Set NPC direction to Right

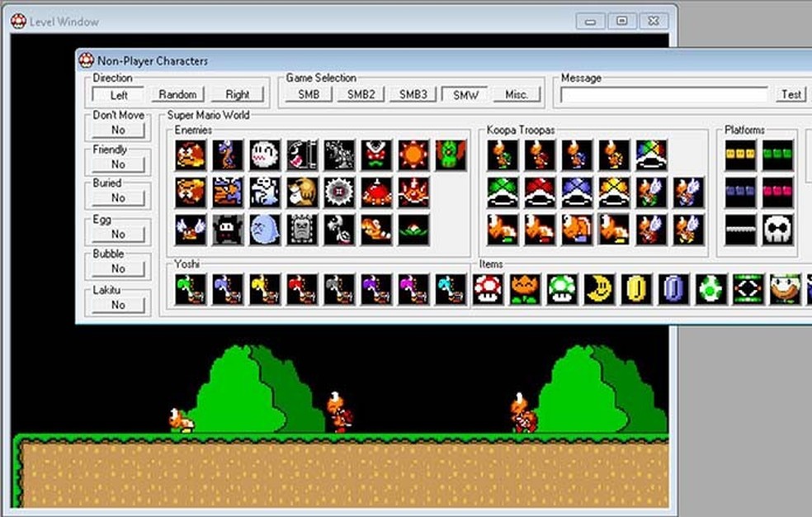[238, 94]
